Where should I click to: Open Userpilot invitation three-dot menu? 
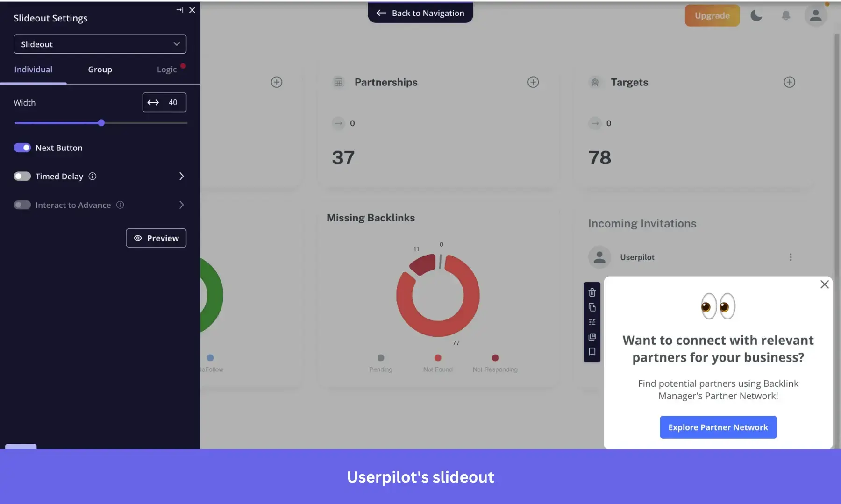pos(790,257)
